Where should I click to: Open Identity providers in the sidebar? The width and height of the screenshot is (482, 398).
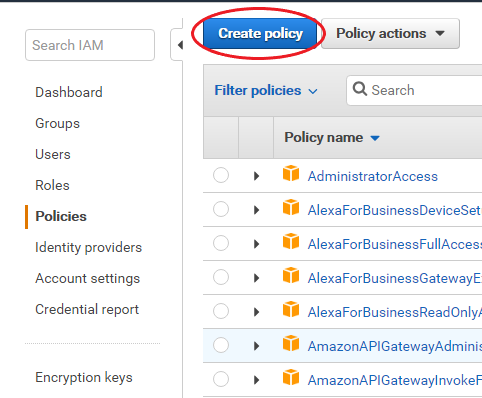pyautogui.click(x=89, y=247)
